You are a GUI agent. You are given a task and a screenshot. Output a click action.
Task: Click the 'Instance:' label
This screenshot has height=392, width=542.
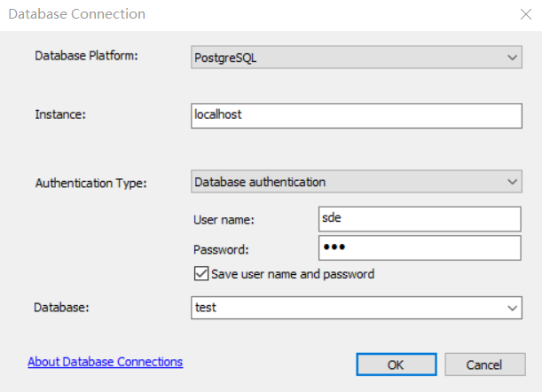pyautogui.click(x=60, y=114)
